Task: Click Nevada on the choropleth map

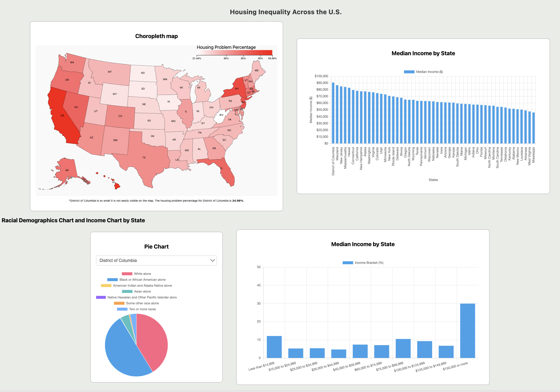Action: [76, 107]
